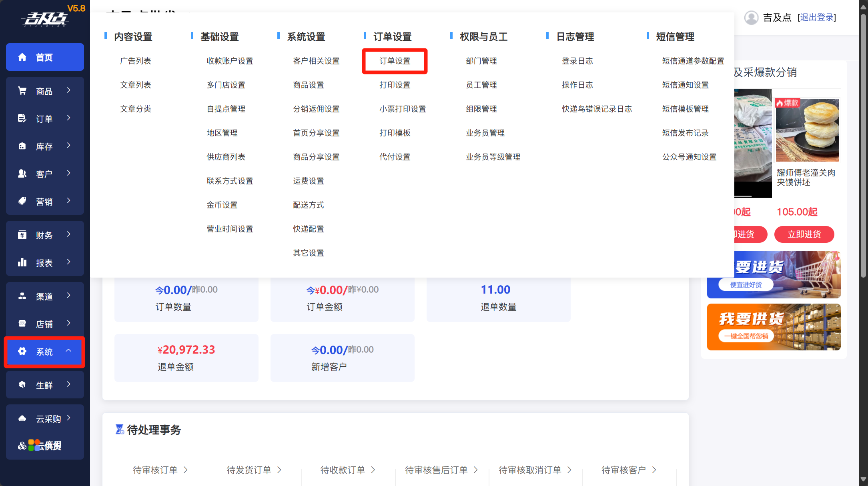Click the 报表 bar chart icon
The width and height of the screenshot is (868, 486).
[22, 263]
